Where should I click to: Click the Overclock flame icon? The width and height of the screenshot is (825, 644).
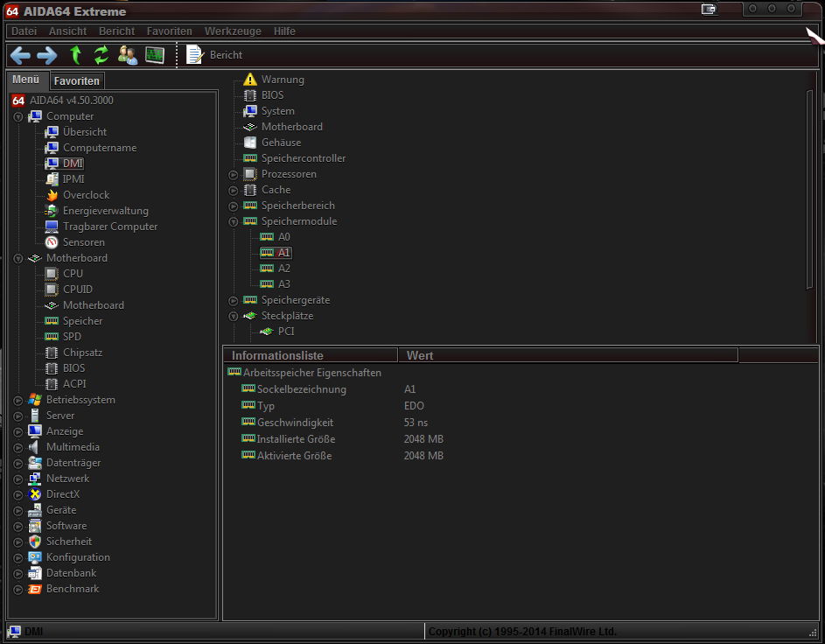click(x=52, y=195)
